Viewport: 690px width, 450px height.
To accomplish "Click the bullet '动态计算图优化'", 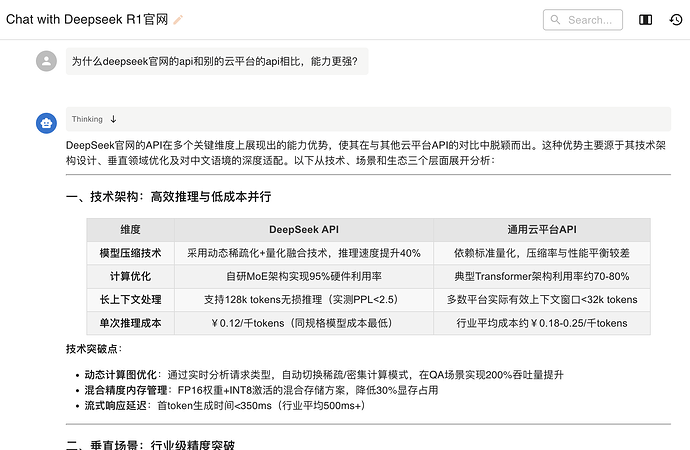I will (x=121, y=375).
